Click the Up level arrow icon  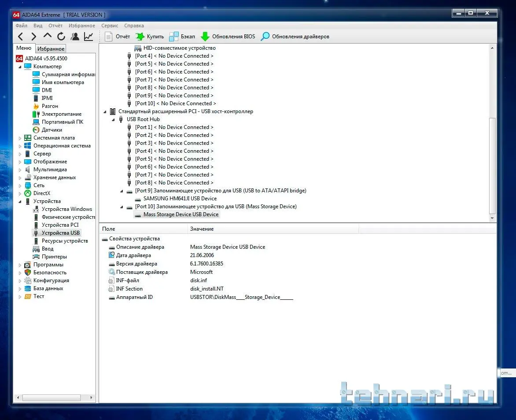(48, 36)
